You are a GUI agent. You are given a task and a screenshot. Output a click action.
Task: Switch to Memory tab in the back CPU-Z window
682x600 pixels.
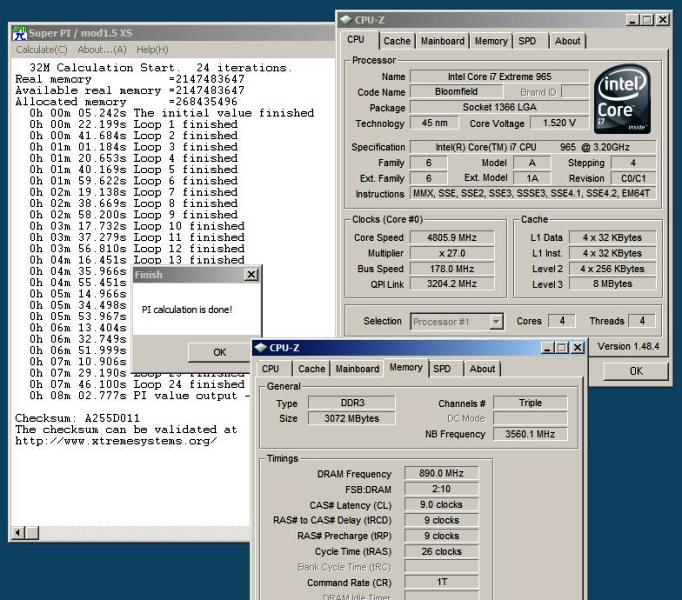point(491,41)
